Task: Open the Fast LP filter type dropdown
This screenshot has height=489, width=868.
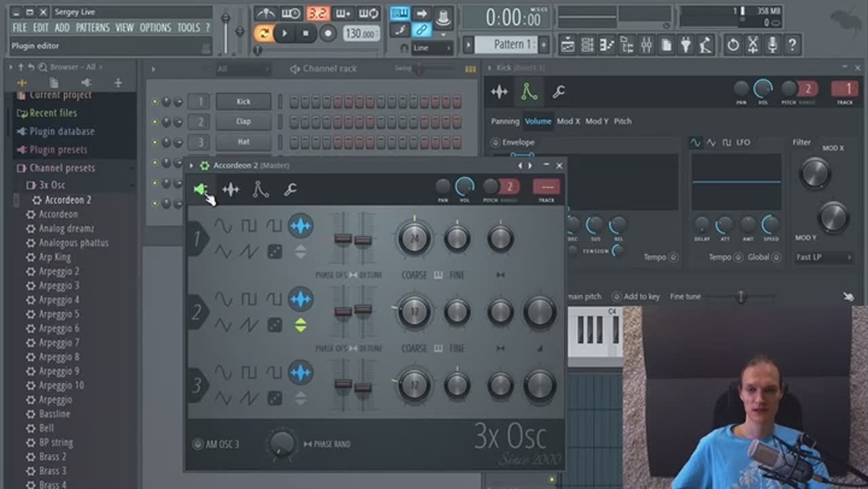Action: coord(823,257)
